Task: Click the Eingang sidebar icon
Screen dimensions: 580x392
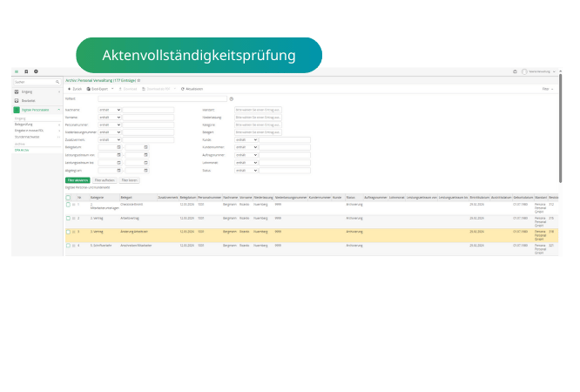Action: [x=17, y=91]
